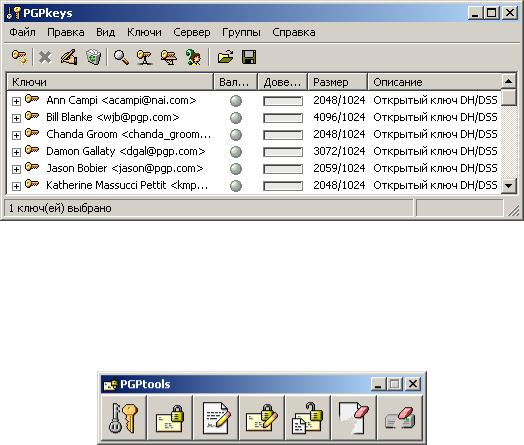Open the Правка menu
This screenshot has width=524, height=445.
[66, 32]
